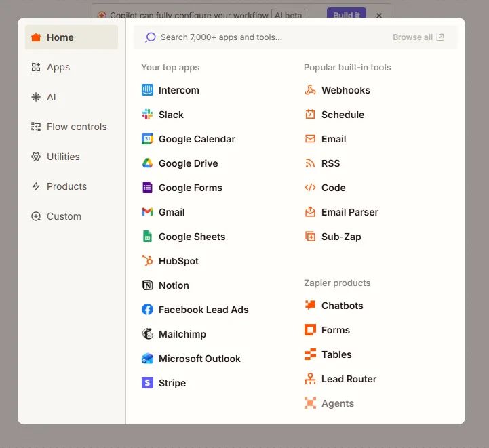Pick Sub-Zap label
This screenshot has height=448, width=489.
coord(341,237)
